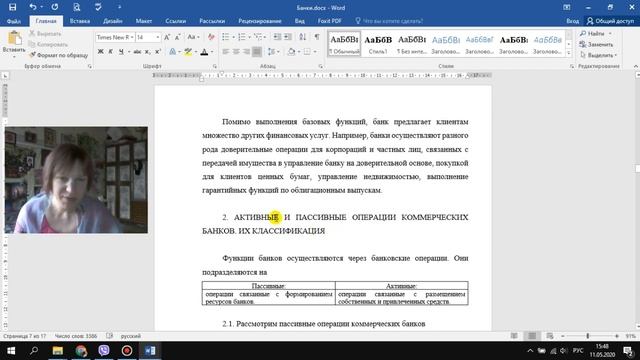This screenshot has height=360, width=640.
Task: Click the zoom slider handle in status bar
Action: point(588,336)
